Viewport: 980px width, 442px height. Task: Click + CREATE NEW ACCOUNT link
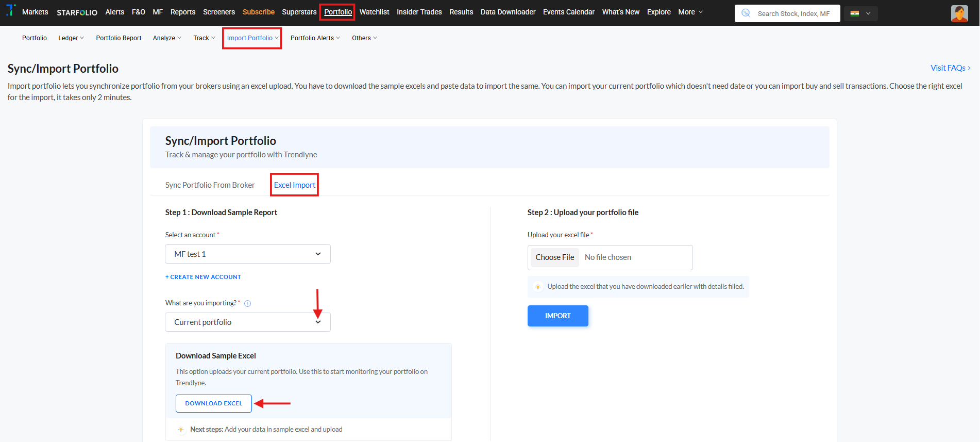pyautogui.click(x=203, y=277)
